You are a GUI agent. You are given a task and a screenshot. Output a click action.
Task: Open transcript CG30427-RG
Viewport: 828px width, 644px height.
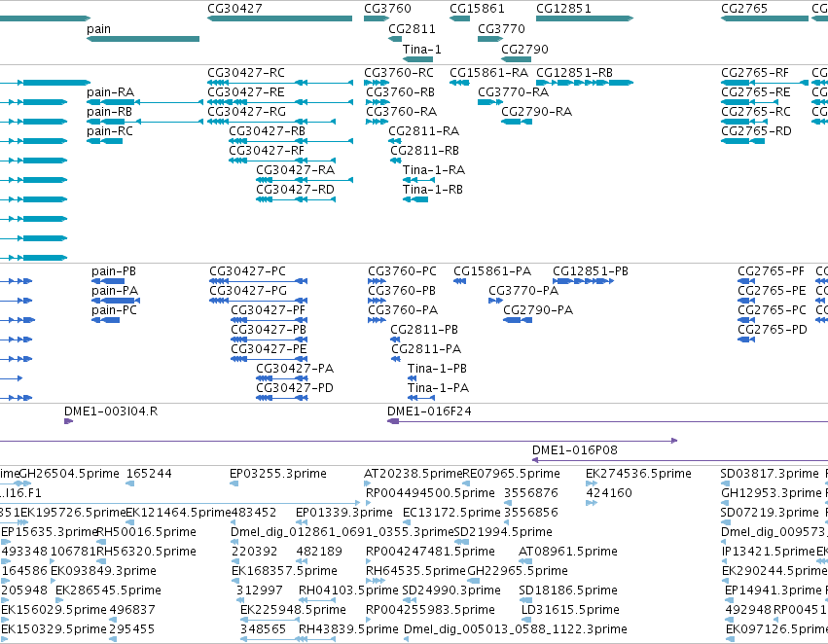[x=246, y=112]
